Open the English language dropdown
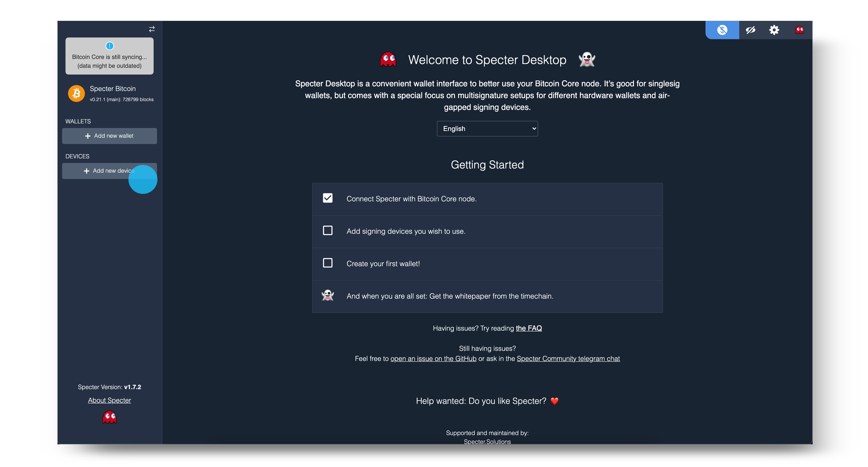Image resolution: width=868 pixels, height=467 pixels. pyautogui.click(x=487, y=129)
